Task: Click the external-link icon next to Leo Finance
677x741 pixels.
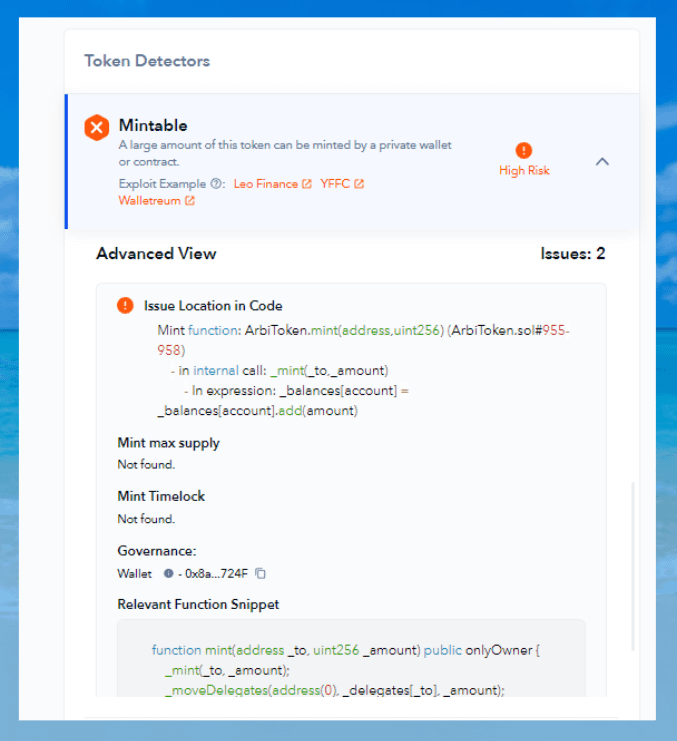Action: pyautogui.click(x=307, y=184)
